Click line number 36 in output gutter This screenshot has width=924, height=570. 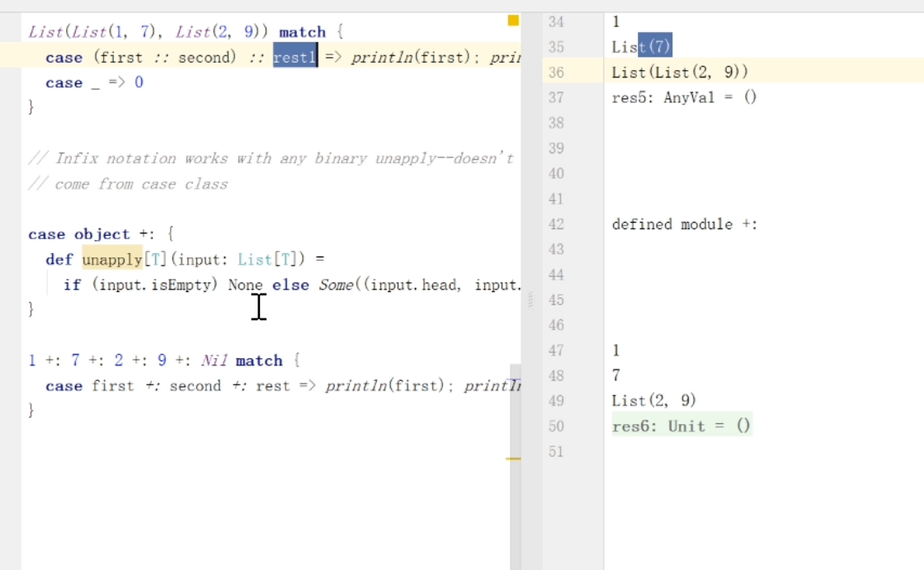coord(556,73)
